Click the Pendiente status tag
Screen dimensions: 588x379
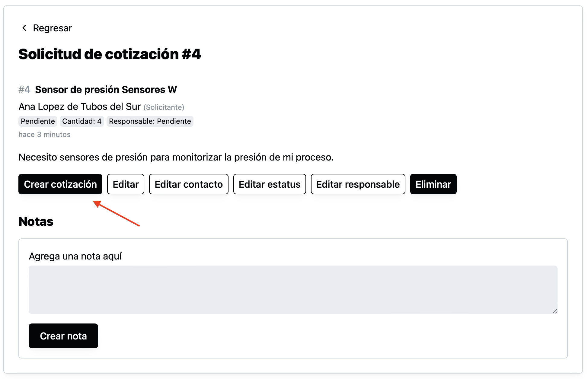coord(37,122)
